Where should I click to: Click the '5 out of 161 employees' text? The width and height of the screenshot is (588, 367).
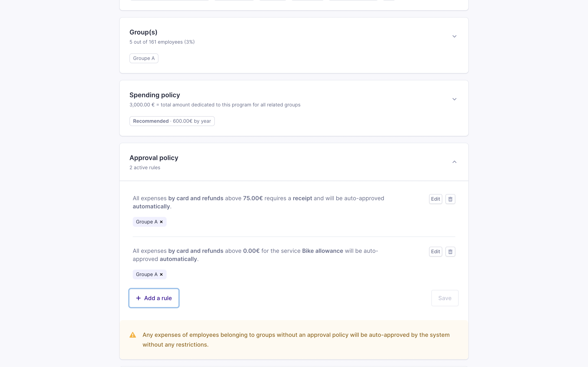(x=162, y=42)
